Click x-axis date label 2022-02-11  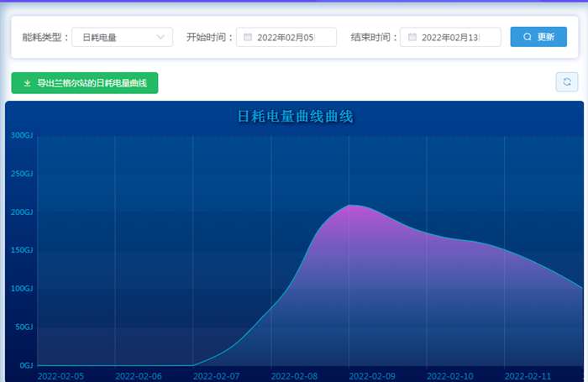(x=528, y=376)
